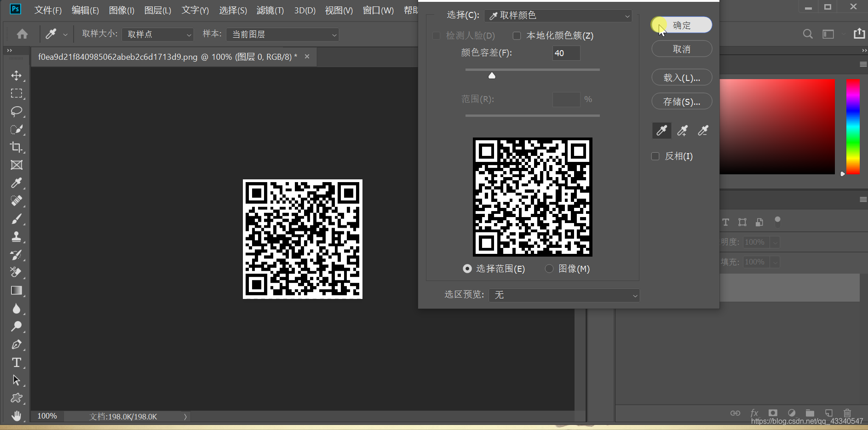Click the delete layer trash icon
The image size is (868, 430).
[x=847, y=413]
